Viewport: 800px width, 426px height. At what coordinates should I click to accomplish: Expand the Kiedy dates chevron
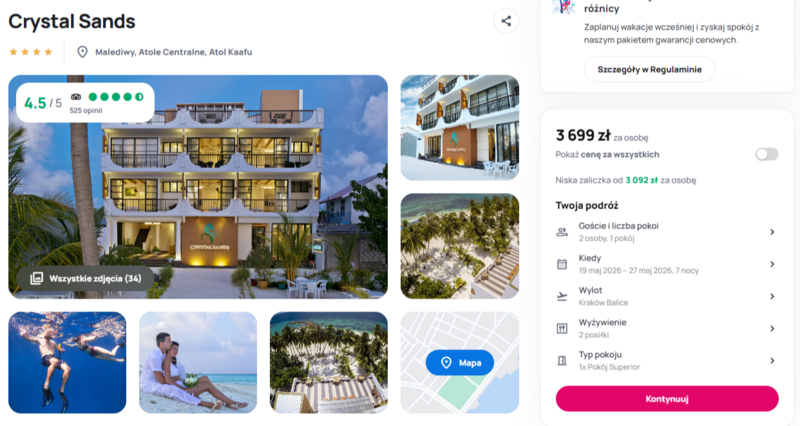point(772,264)
